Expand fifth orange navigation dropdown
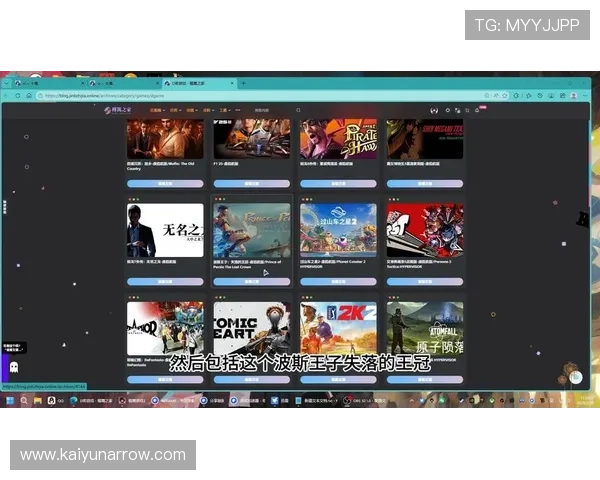The image size is (600, 480). [x=225, y=110]
